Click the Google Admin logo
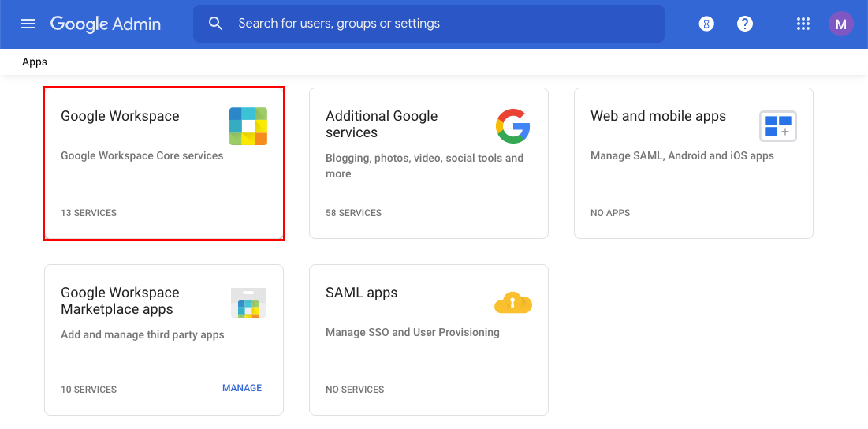 click(x=106, y=24)
